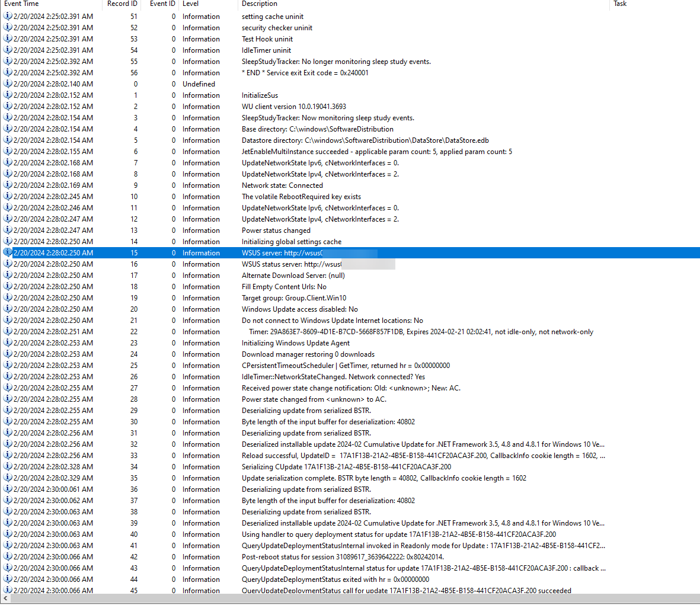
Task: Click the info icon on IdleTimer::NetworkStateChanged row
Action: [8, 376]
